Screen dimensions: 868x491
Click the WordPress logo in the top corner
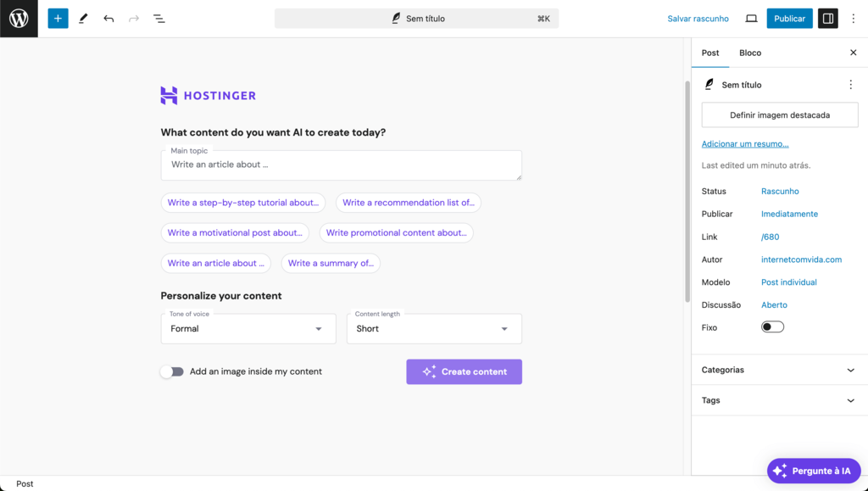coord(18,18)
